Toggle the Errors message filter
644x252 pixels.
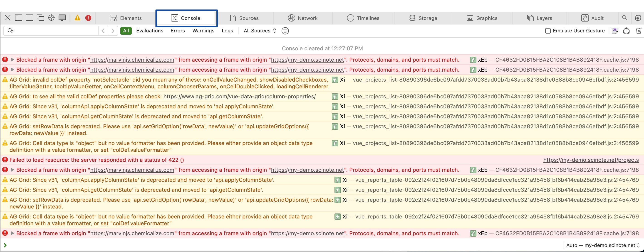pyautogui.click(x=178, y=31)
